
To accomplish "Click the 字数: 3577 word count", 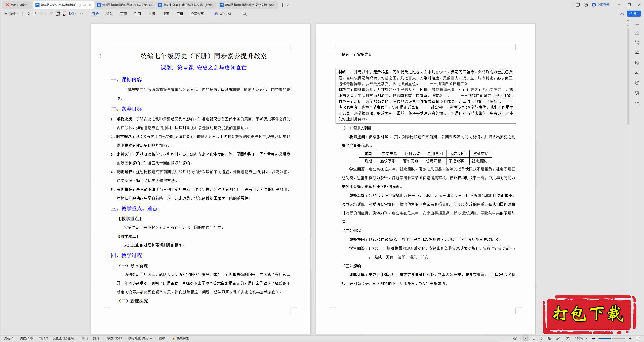I will (115, 338).
